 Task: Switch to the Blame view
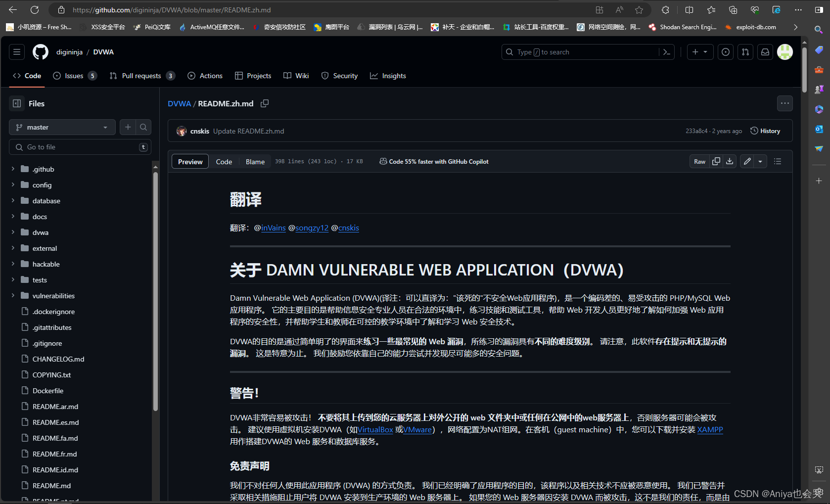255,162
